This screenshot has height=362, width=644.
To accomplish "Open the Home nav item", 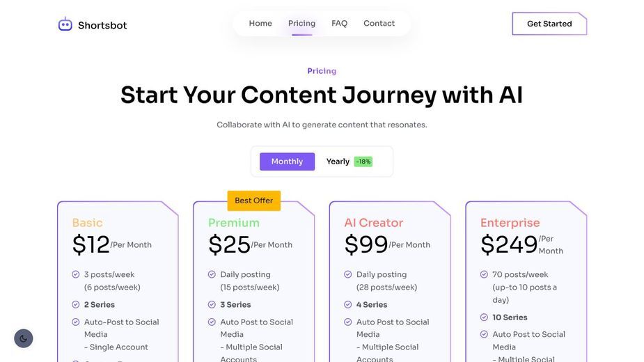I will (260, 24).
